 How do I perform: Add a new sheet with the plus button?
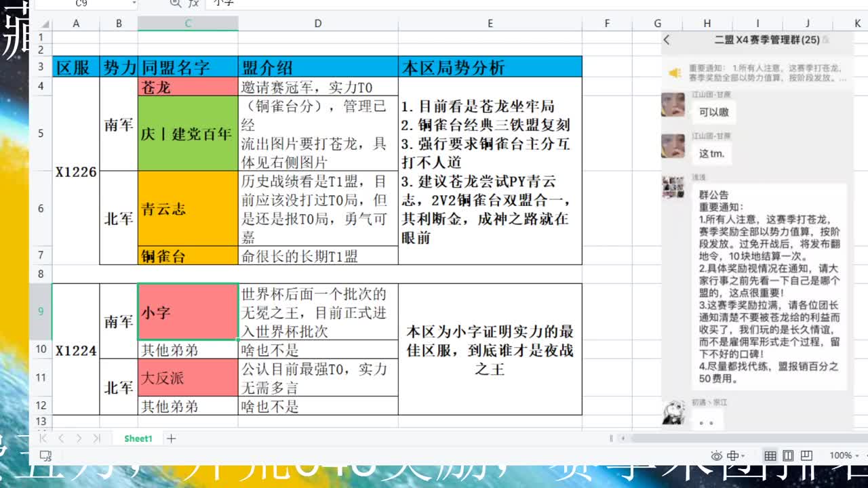click(172, 439)
